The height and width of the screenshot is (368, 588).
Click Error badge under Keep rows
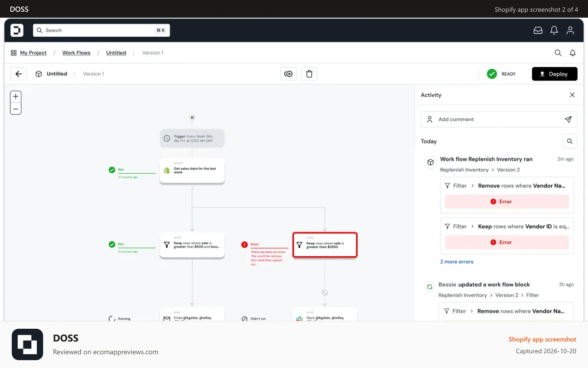tap(507, 242)
